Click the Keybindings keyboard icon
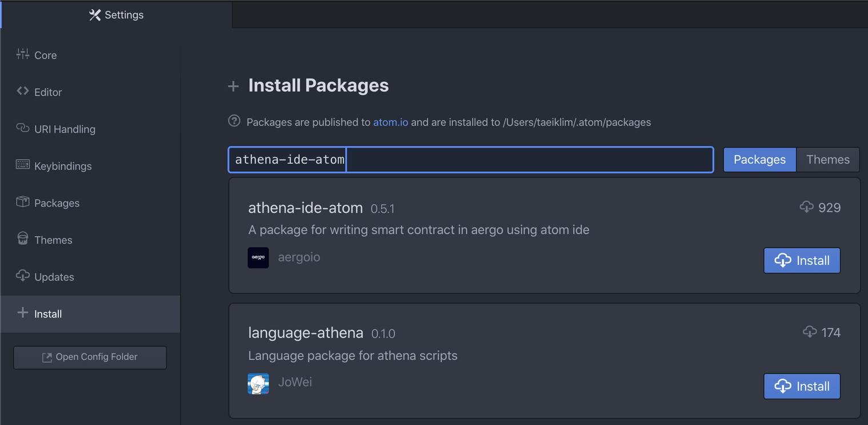Viewport: 868px width, 425px height. coord(23,165)
